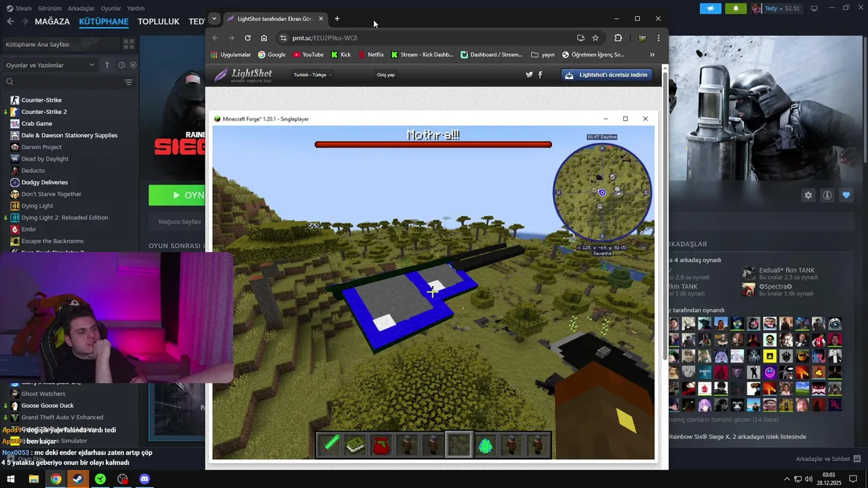Open Google bookmark
The height and width of the screenshot is (488, 868).
[272, 54]
